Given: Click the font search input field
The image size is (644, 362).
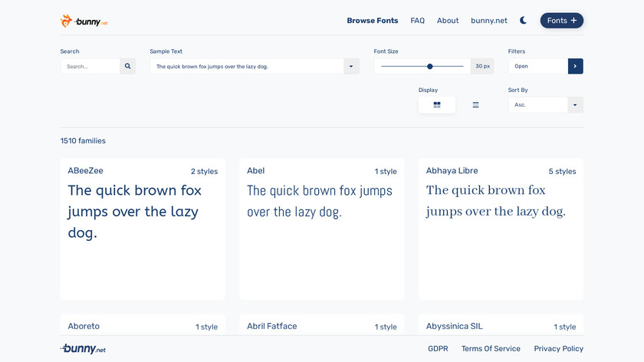Looking at the screenshot, I should 90,67.
